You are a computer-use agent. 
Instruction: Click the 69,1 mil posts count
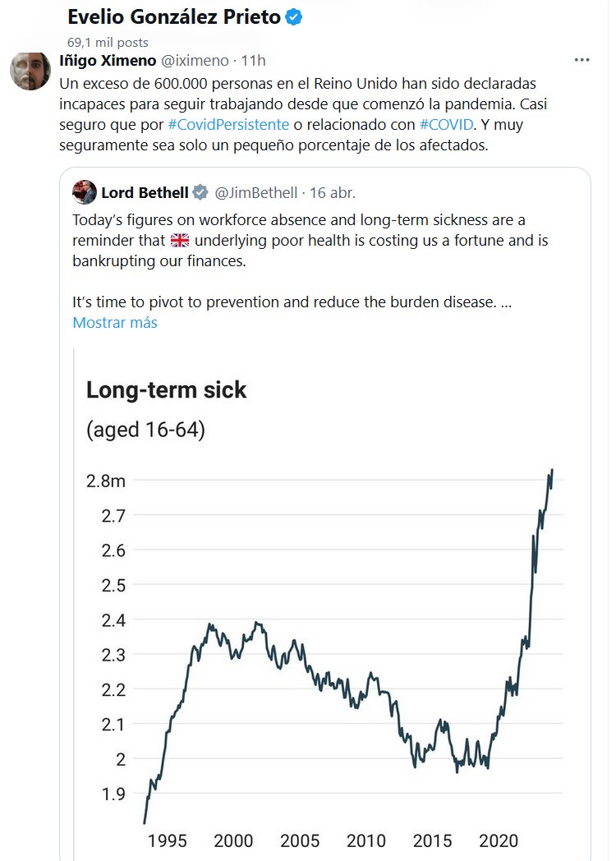click(108, 41)
